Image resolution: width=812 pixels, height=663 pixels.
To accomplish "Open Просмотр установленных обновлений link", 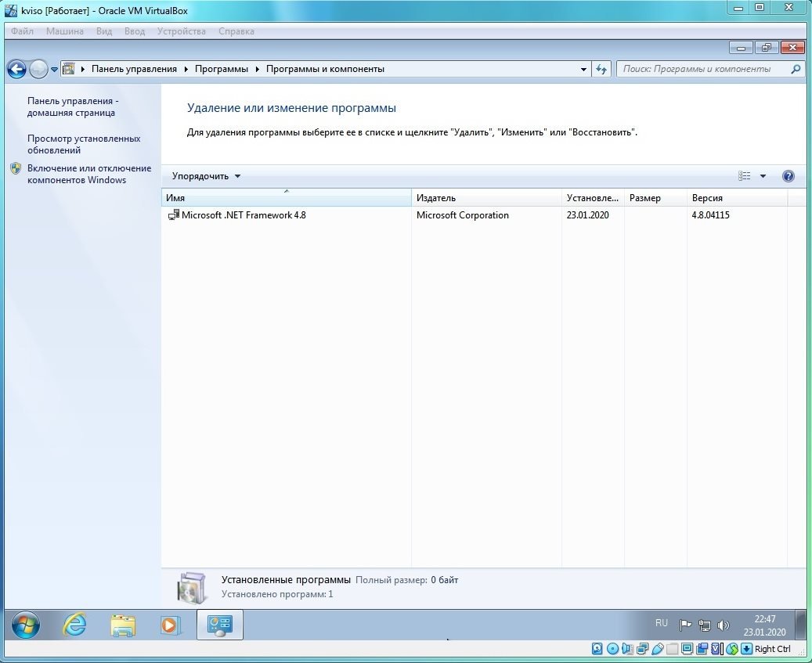I will point(84,144).
